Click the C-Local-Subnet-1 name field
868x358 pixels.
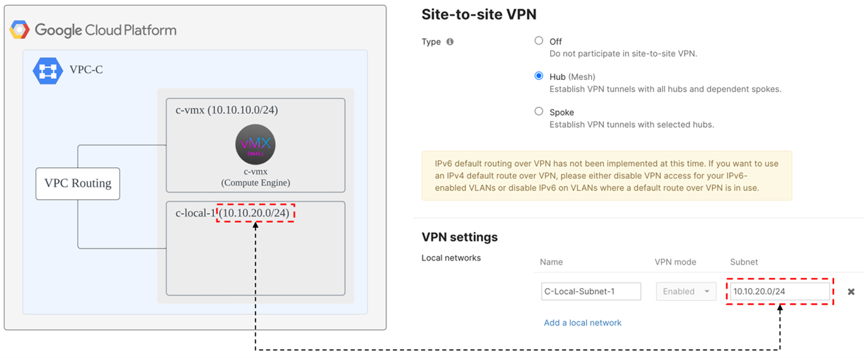pyautogui.click(x=590, y=291)
